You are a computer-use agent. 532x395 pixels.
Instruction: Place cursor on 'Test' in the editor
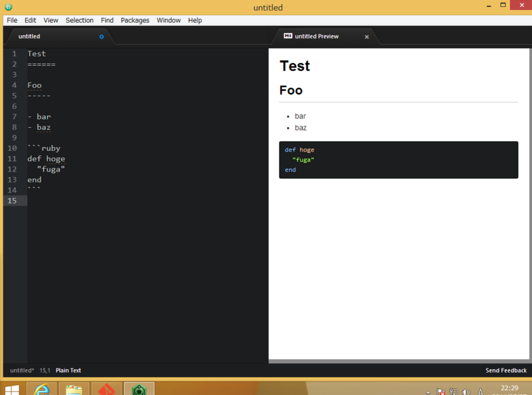pyautogui.click(x=37, y=54)
